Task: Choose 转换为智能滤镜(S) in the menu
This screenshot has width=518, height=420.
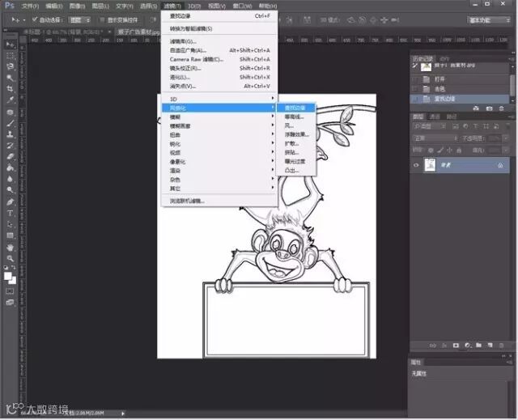Action: (x=219, y=28)
